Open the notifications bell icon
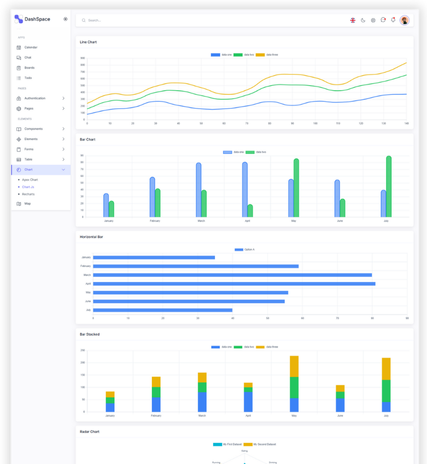427x464 pixels. click(x=393, y=20)
